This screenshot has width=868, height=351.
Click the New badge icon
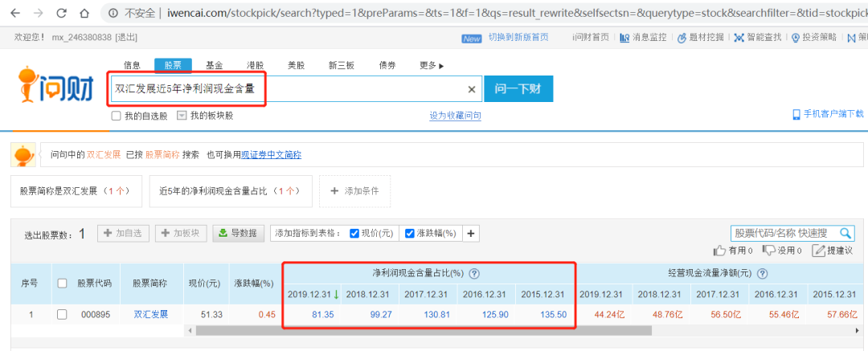click(x=472, y=39)
